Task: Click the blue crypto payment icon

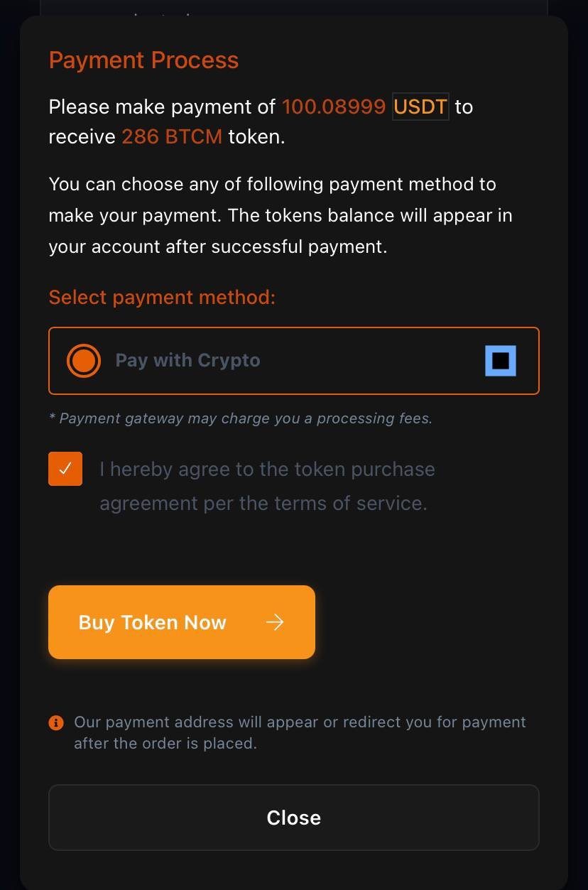Action: pyautogui.click(x=500, y=360)
